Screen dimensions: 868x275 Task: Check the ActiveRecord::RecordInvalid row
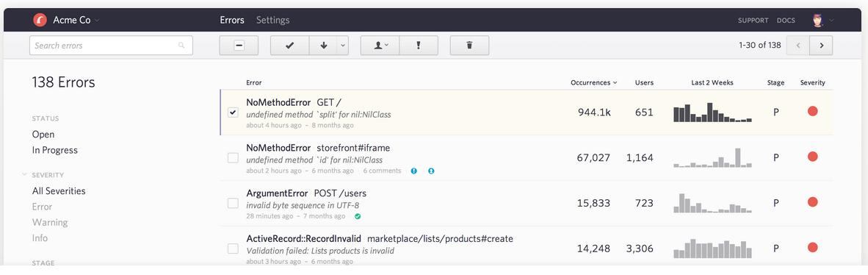[x=233, y=249]
